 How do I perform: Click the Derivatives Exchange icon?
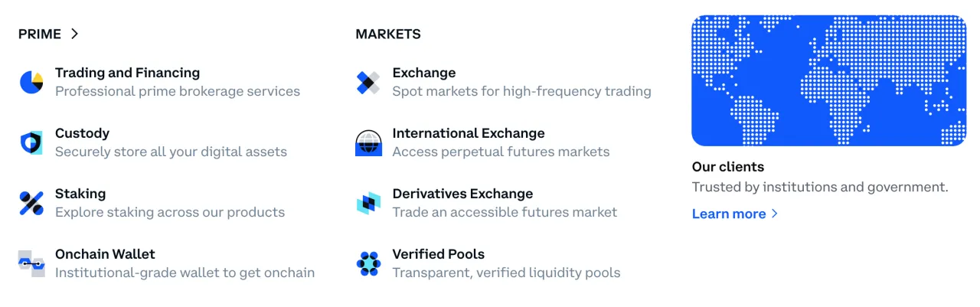coord(368,203)
